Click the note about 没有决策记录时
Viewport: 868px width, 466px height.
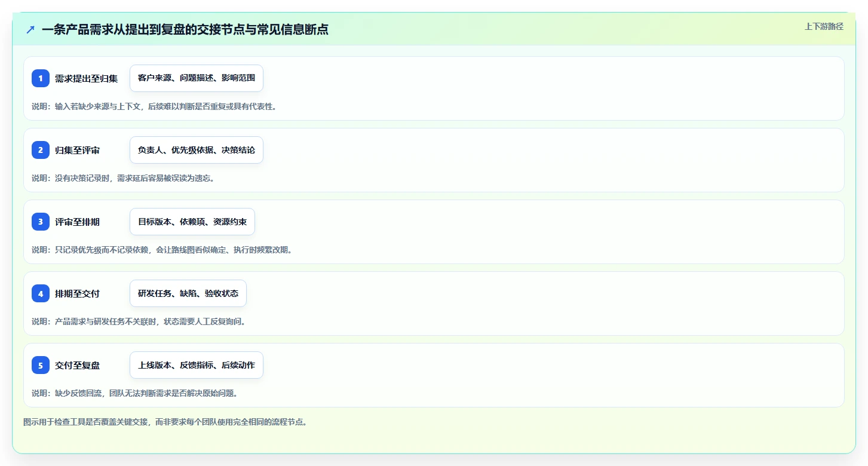point(122,178)
